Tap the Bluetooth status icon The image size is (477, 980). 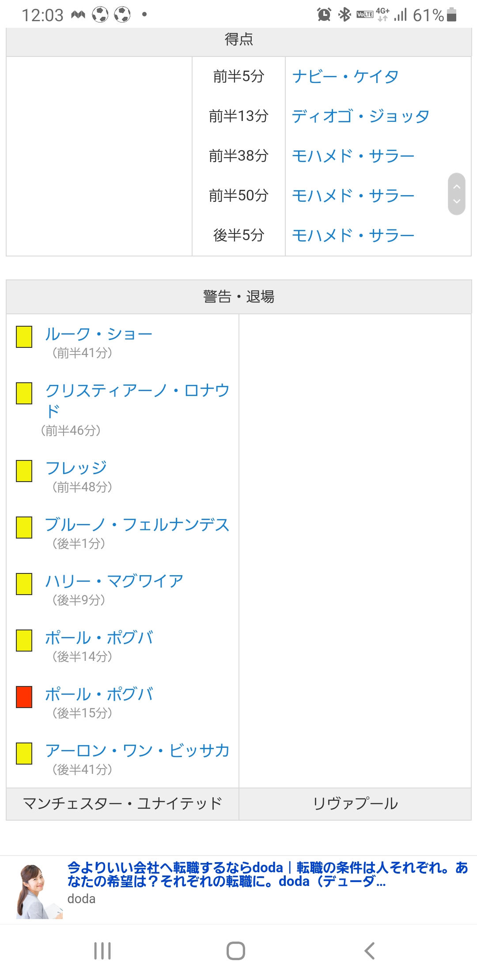(344, 15)
